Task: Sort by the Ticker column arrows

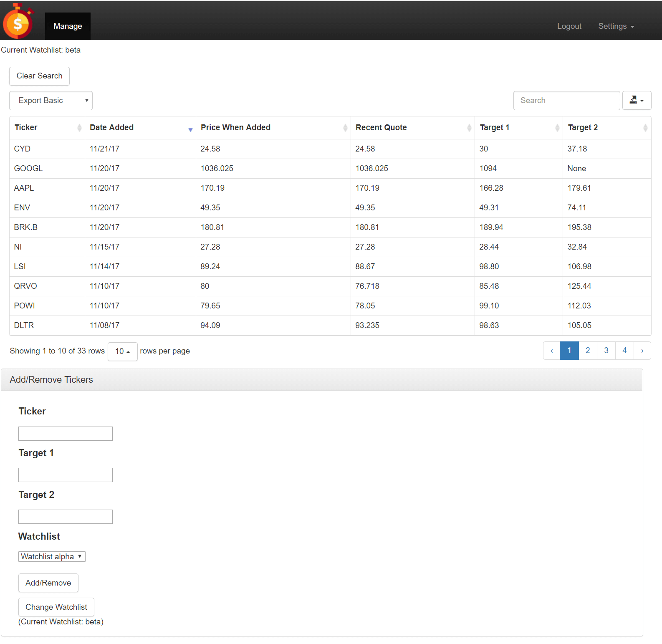Action: click(x=79, y=128)
